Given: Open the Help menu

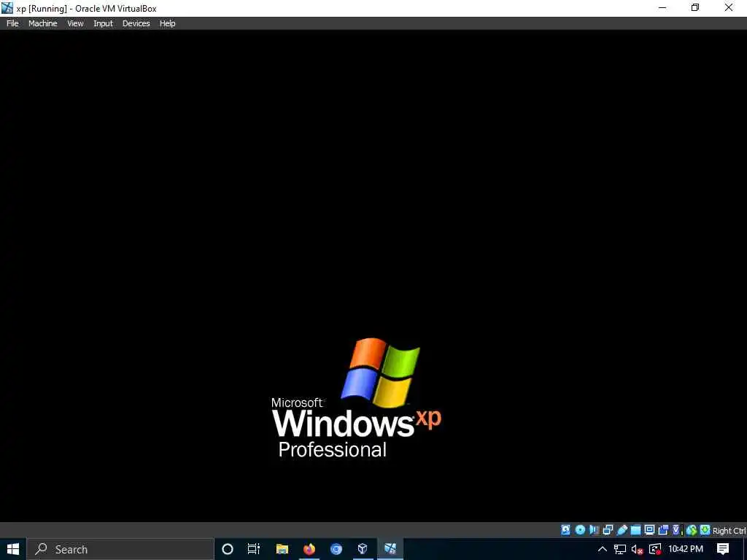Looking at the screenshot, I should pos(167,23).
